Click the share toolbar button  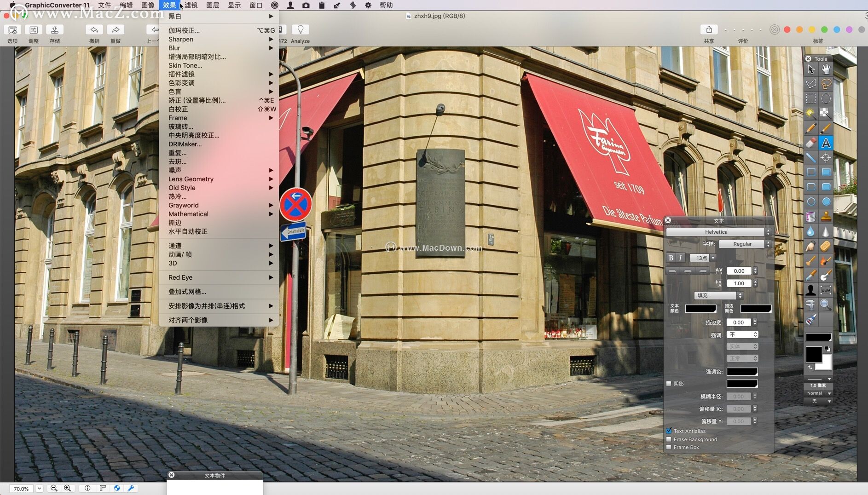(709, 30)
